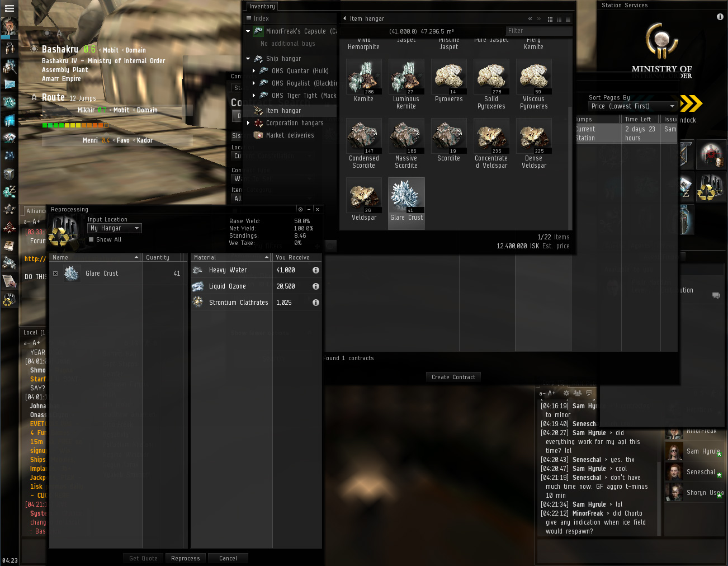The image size is (728, 566).
Task: Uncheck the Glare Crust row checkbox
Action: pos(55,273)
